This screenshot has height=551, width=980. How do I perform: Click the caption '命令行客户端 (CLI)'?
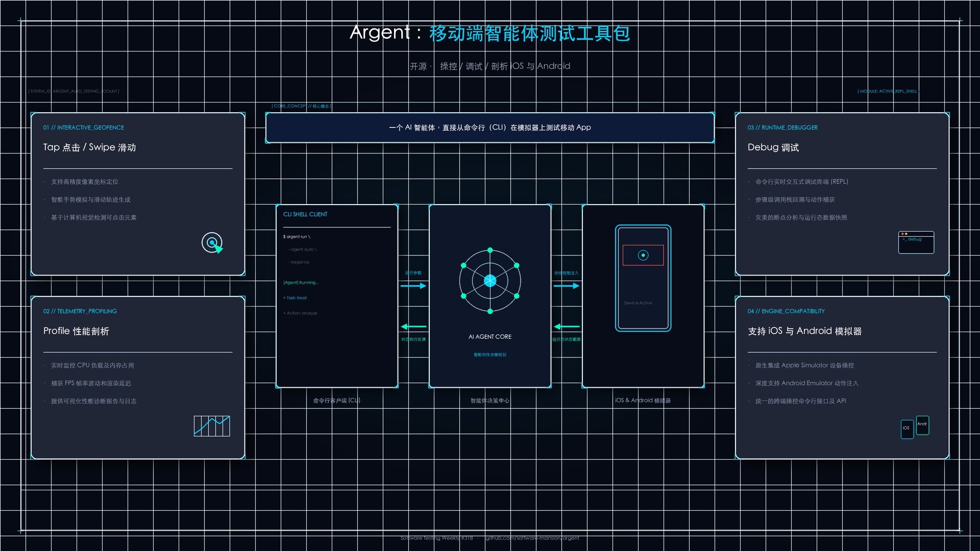pyautogui.click(x=337, y=400)
